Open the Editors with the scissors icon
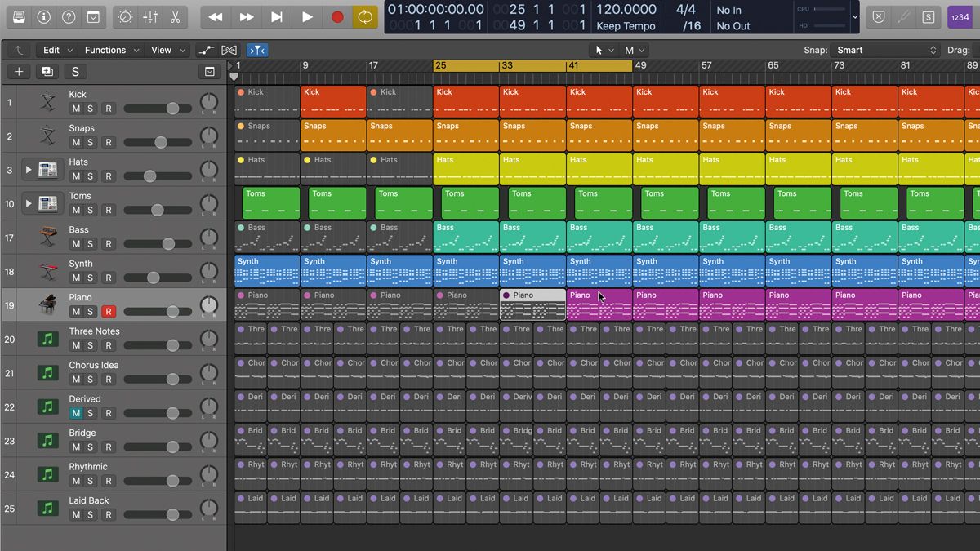The height and width of the screenshot is (551, 980). [174, 16]
